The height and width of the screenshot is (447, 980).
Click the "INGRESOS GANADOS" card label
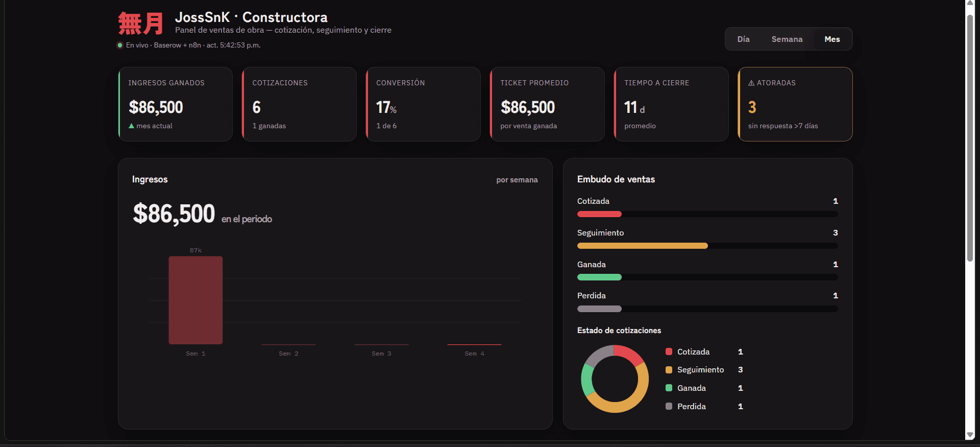(x=166, y=83)
